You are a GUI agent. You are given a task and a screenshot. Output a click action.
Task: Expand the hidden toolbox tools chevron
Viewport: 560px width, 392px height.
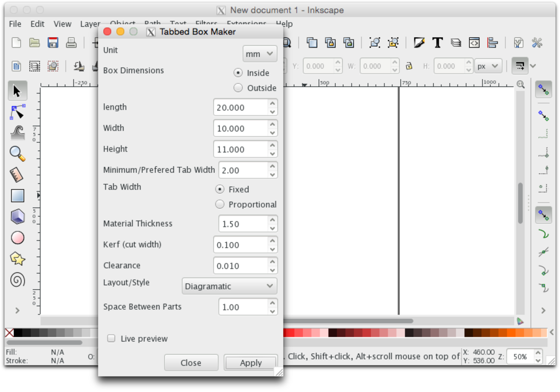click(x=17, y=311)
